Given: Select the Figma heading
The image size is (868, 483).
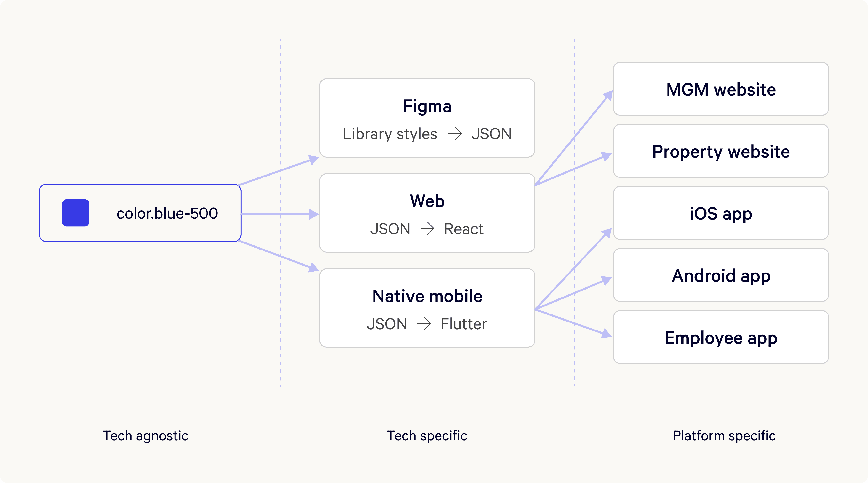Looking at the screenshot, I should pos(427,106).
